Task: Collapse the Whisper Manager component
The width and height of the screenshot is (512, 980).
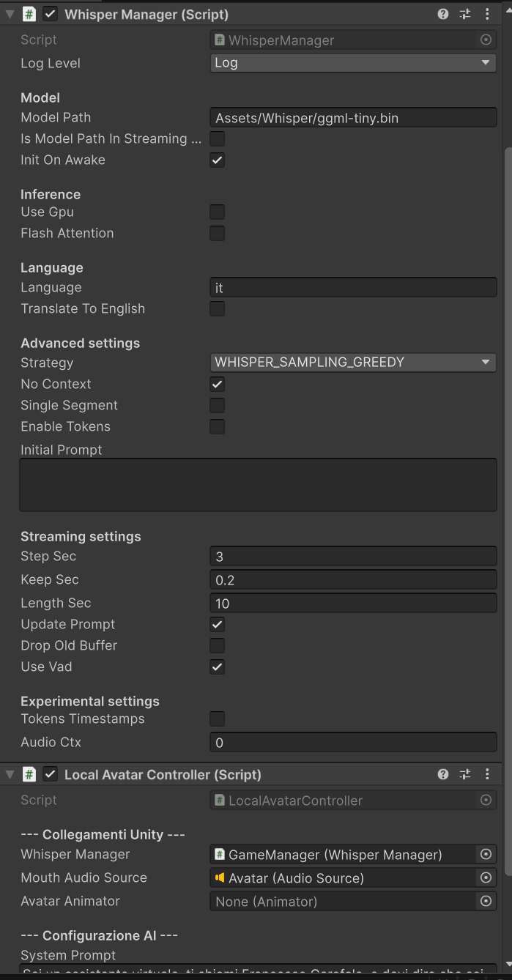Action: click(10, 14)
